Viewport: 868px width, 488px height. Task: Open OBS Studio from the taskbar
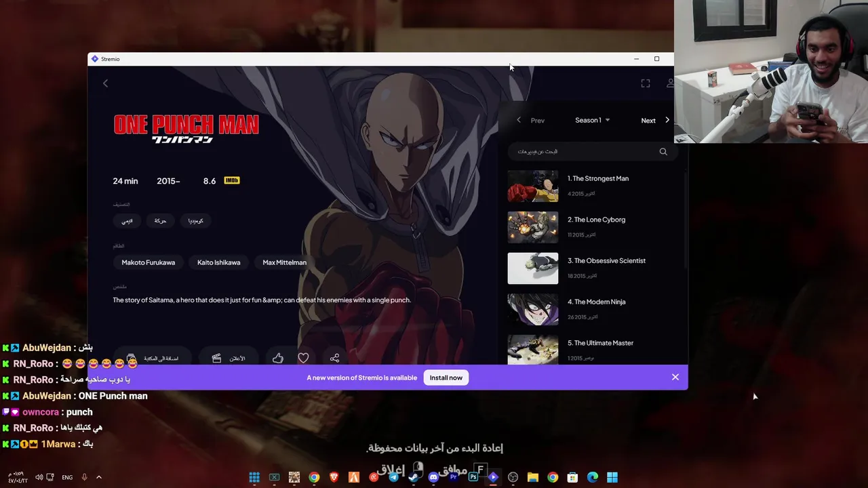pyautogui.click(x=513, y=477)
